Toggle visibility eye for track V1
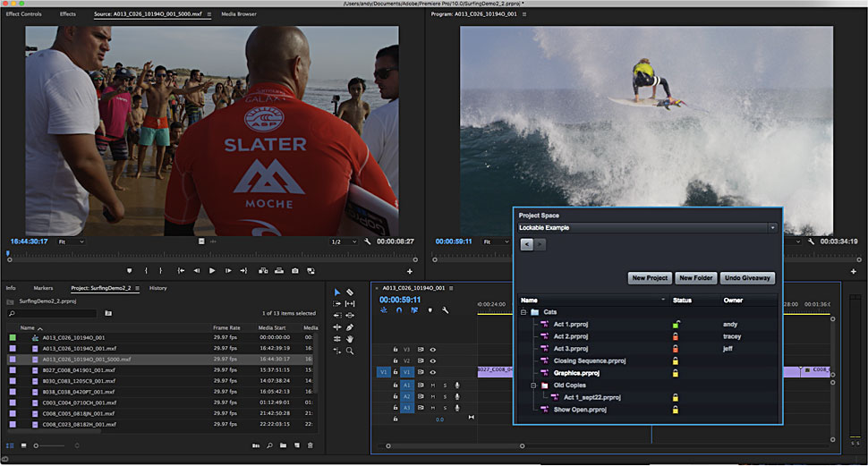This screenshot has height=466, width=868. point(433,372)
